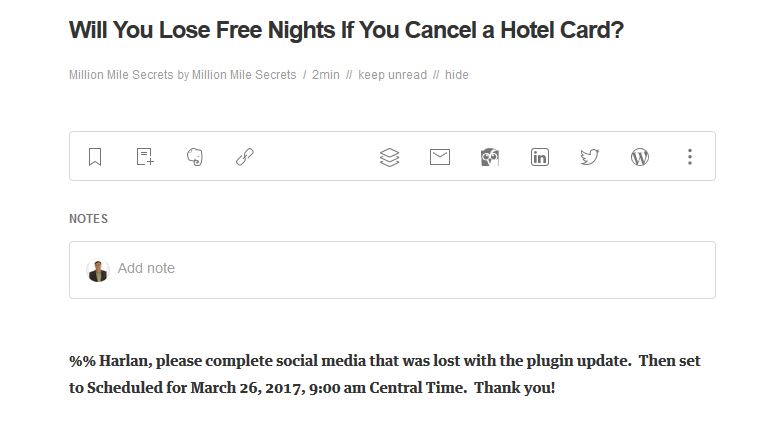Hide this article via hide link
Viewport: 767px width, 422px height.
tap(456, 75)
